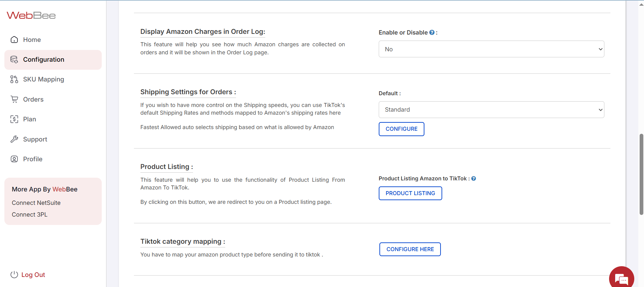Open the live chat bubble widget
The image size is (644, 287).
621,278
